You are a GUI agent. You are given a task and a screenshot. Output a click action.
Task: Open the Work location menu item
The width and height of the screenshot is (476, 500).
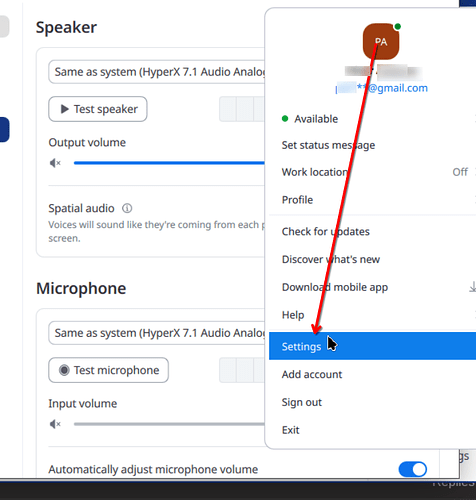(372, 172)
